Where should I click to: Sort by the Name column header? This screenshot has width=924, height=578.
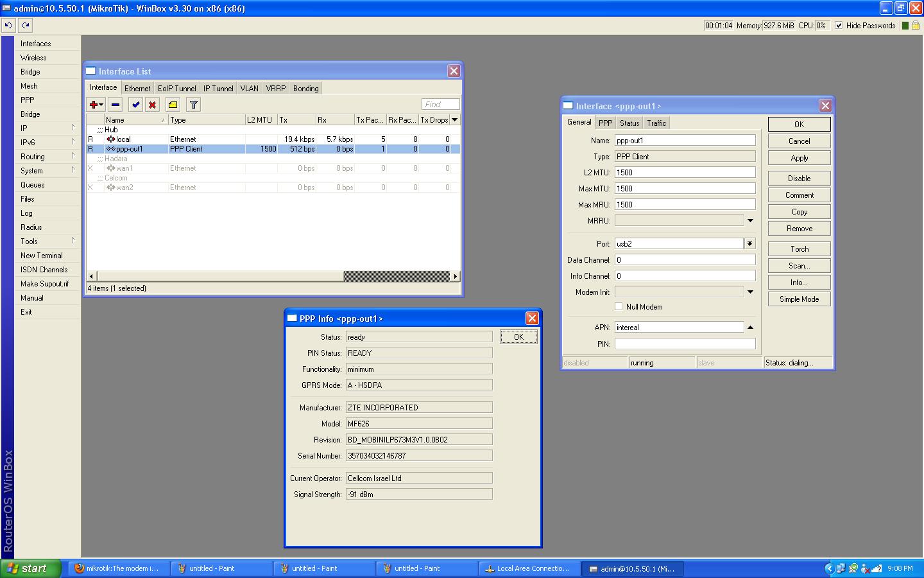click(136, 120)
